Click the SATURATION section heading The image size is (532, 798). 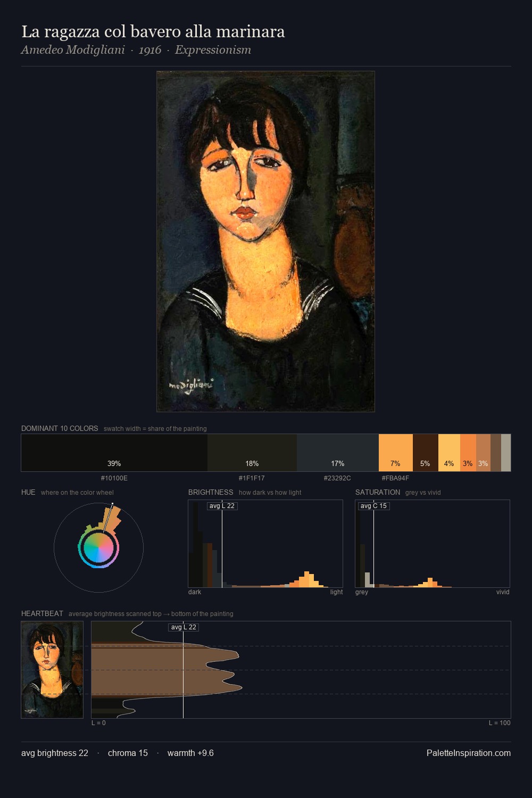(x=378, y=492)
